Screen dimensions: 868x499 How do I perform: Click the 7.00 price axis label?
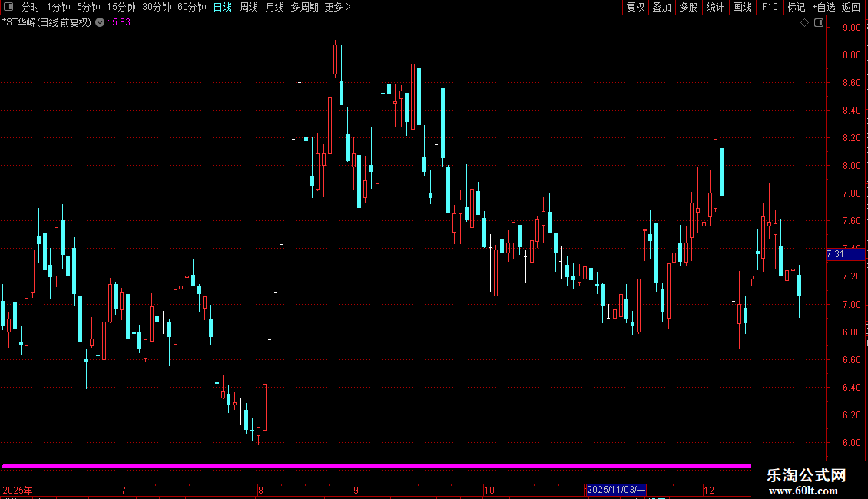tap(851, 304)
